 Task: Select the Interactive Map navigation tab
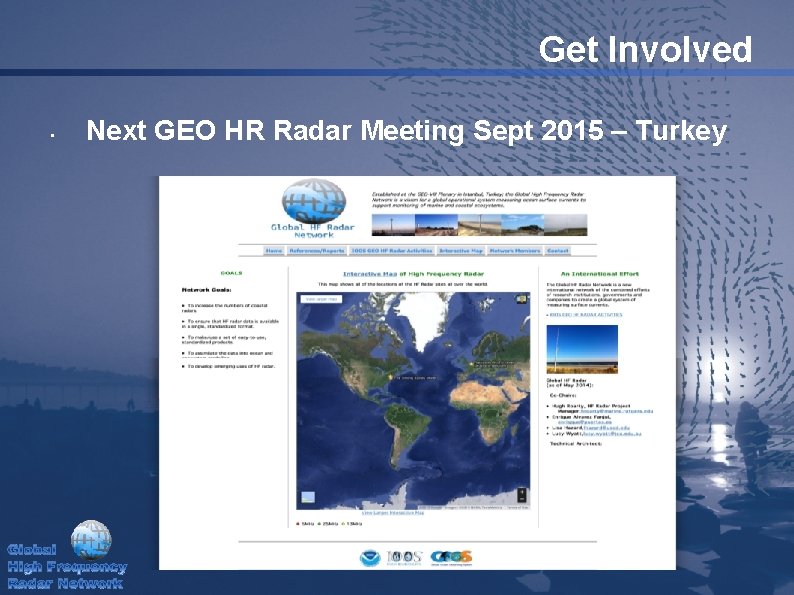pos(461,251)
